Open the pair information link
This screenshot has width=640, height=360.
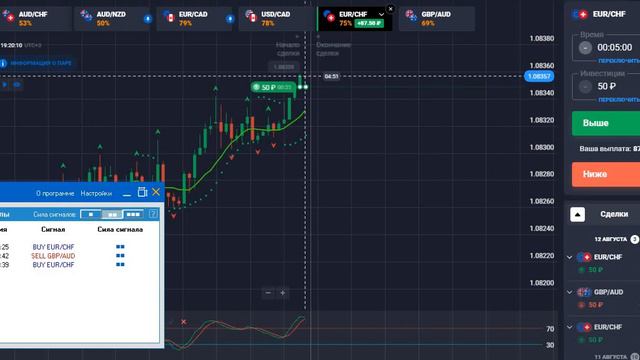pos(41,63)
